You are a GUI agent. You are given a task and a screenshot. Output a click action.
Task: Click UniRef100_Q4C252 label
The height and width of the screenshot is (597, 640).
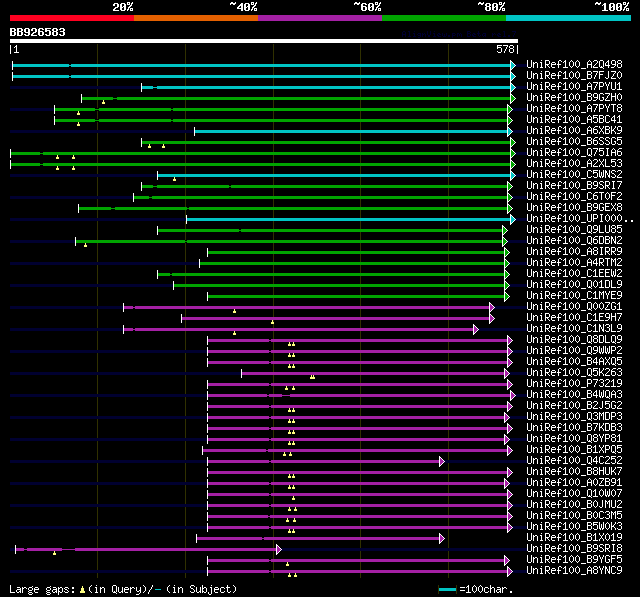click(574, 461)
